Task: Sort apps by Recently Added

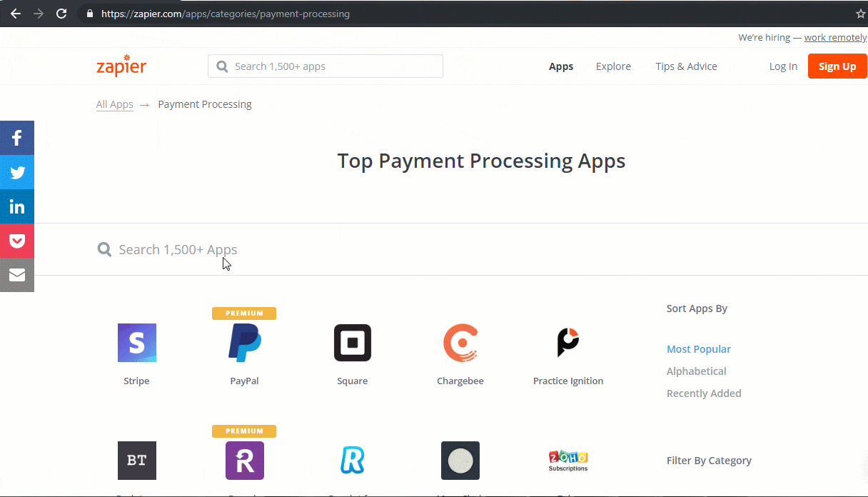Action: (704, 393)
